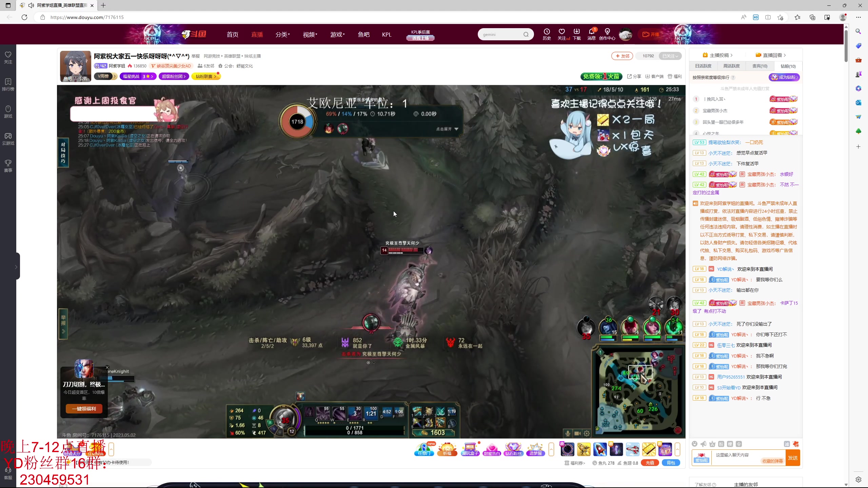This screenshot has height=488, width=868.
Task: Expand the gift list arrow
Action: click(x=677, y=449)
